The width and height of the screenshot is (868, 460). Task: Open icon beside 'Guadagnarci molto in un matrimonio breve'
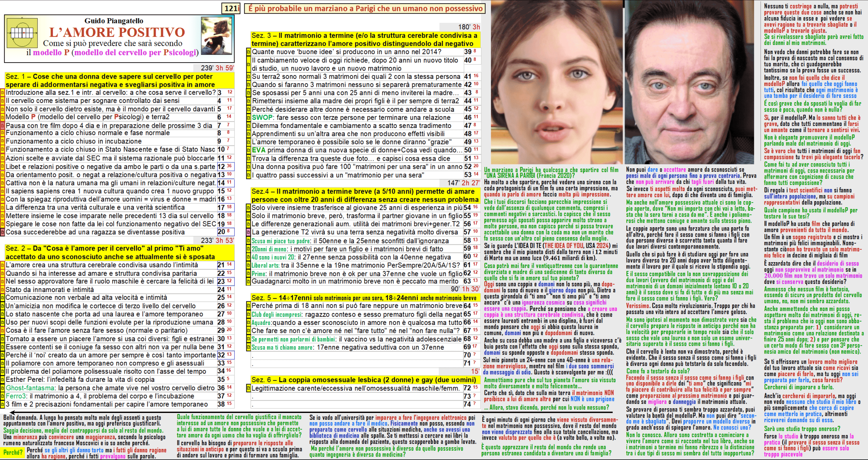click(x=249, y=281)
